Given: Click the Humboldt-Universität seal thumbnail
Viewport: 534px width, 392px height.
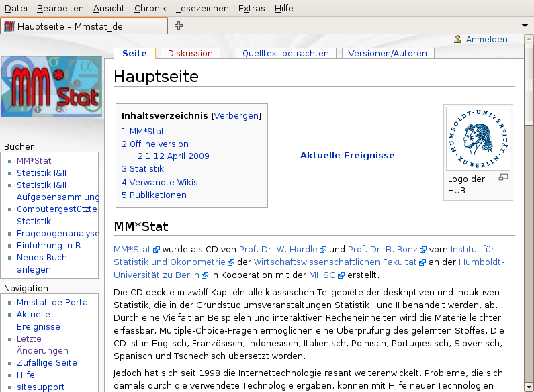Looking at the screenshot, I should tap(478, 138).
